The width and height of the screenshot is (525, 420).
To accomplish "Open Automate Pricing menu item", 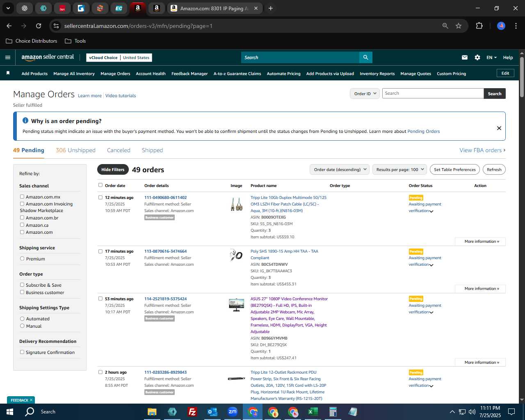I will (283, 74).
